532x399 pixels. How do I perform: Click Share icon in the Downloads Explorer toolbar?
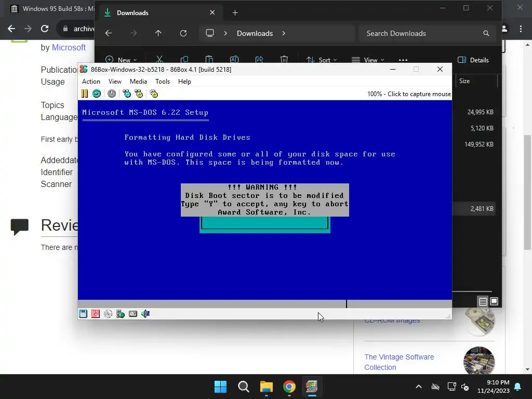click(x=259, y=60)
